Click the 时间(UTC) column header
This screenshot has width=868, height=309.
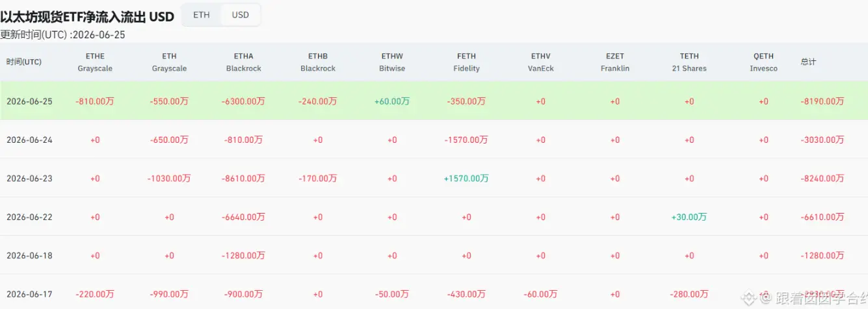tap(24, 62)
